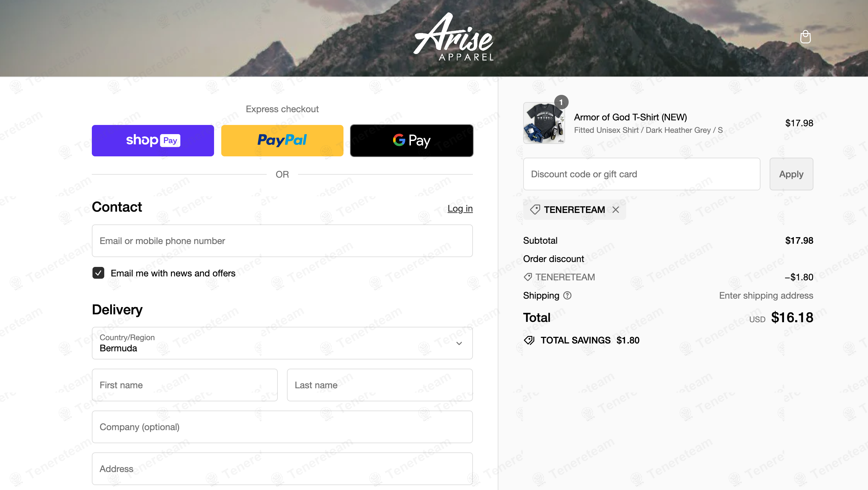Image resolution: width=868 pixels, height=490 pixels.
Task: Click the discount tag icon in TENERETEAM chip
Action: tap(535, 209)
